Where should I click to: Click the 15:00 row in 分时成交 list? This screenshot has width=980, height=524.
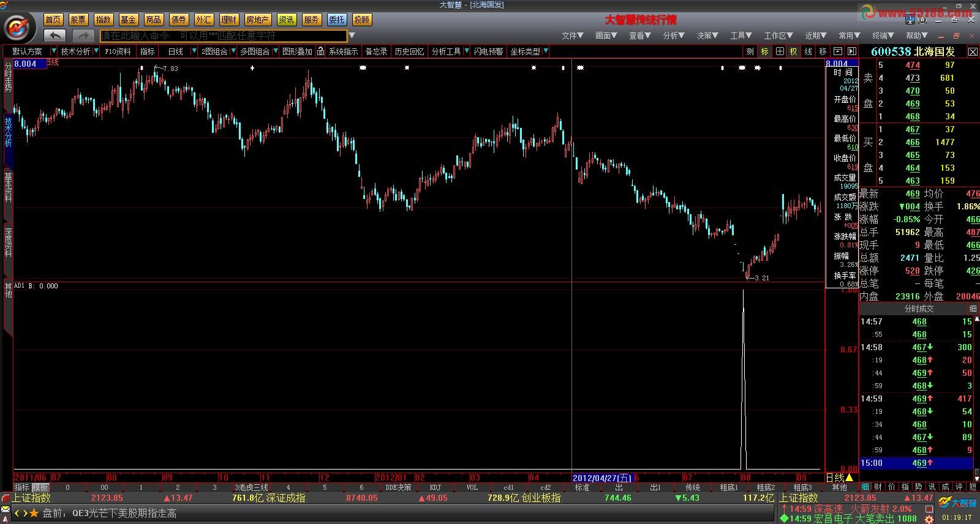click(x=916, y=463)
